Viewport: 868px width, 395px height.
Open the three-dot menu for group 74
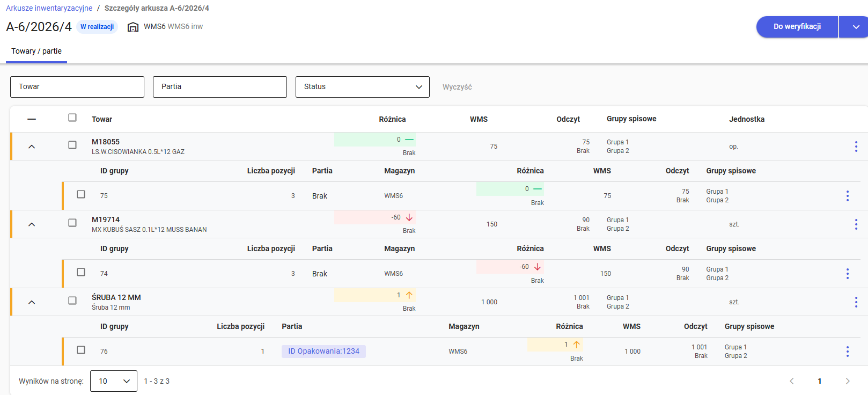(847, 274)
